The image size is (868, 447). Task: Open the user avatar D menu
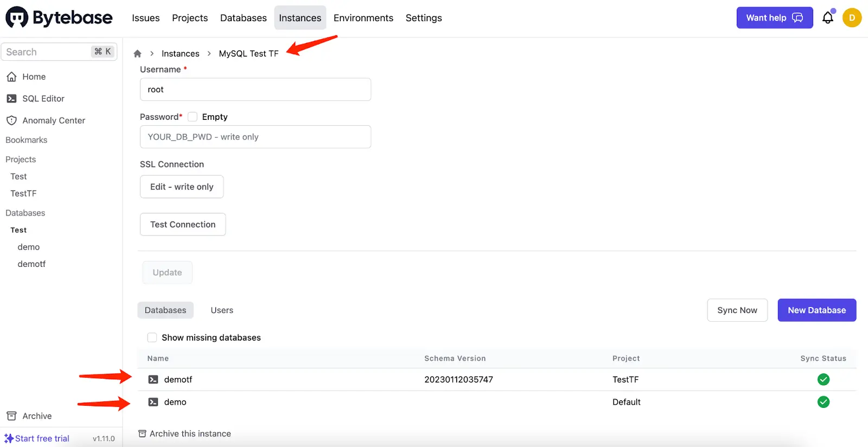click(x=852, y=18)
